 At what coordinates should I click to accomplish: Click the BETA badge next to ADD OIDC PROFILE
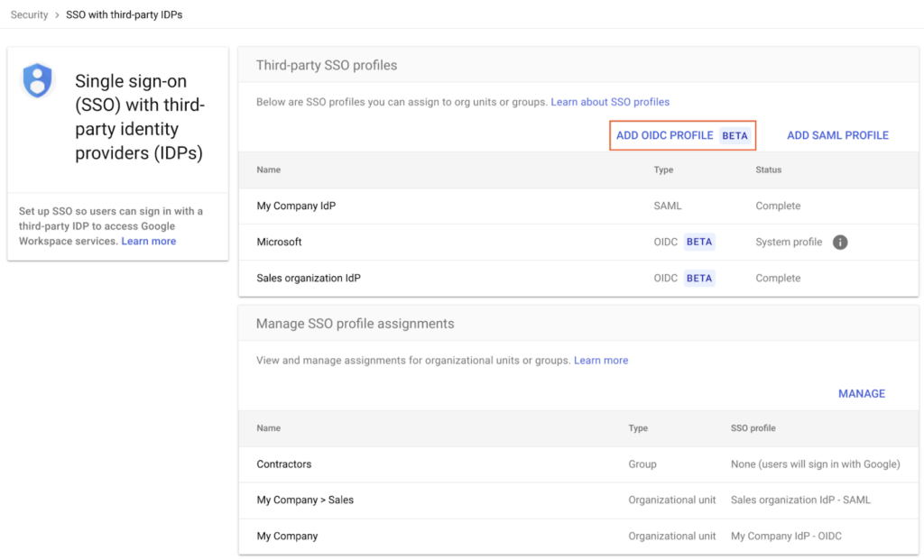[x=735, y=135]
